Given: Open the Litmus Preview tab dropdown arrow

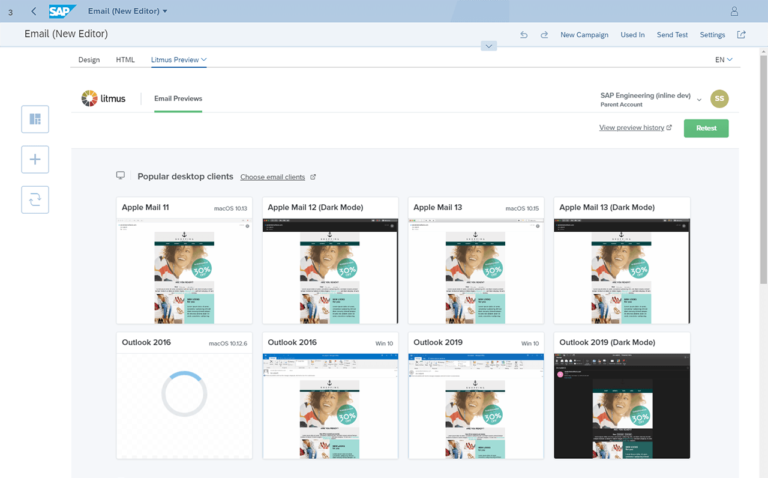Looking at the screenshot, I should point(204,59).
